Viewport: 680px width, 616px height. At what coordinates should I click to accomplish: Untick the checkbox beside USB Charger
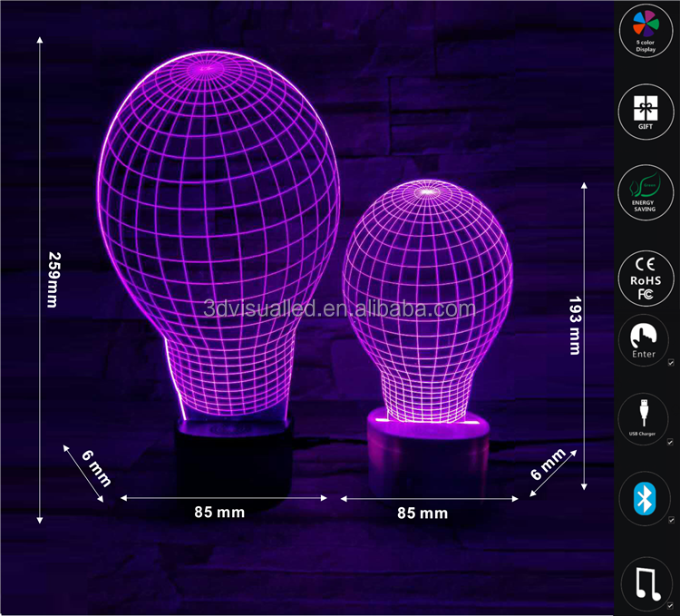pyautogui.click(x=671, y=442)
